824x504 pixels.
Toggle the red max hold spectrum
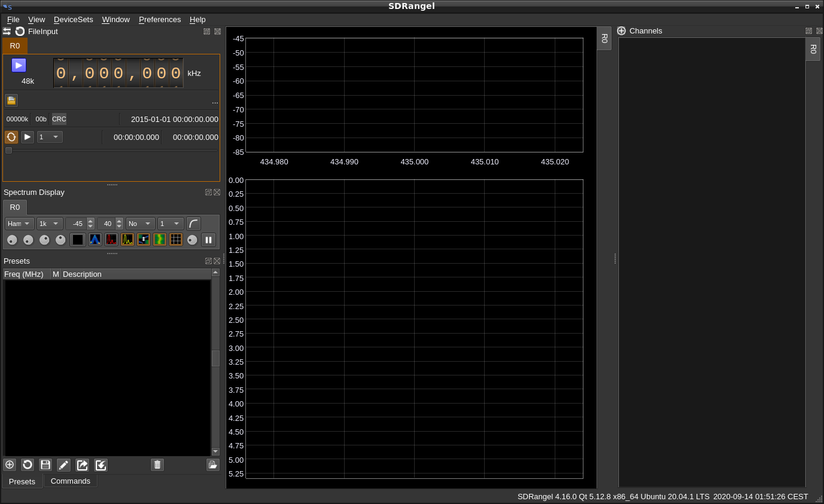(x=111, y=240)
